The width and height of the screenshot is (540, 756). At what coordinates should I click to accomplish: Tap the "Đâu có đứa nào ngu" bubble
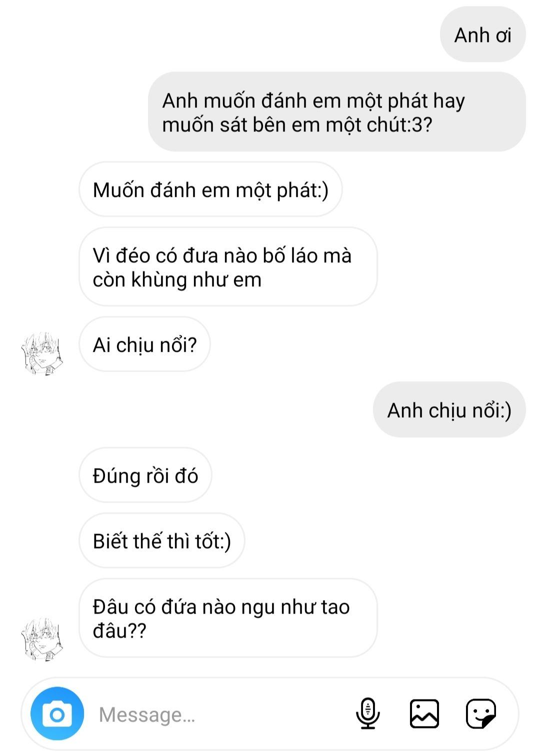point(227,618)
